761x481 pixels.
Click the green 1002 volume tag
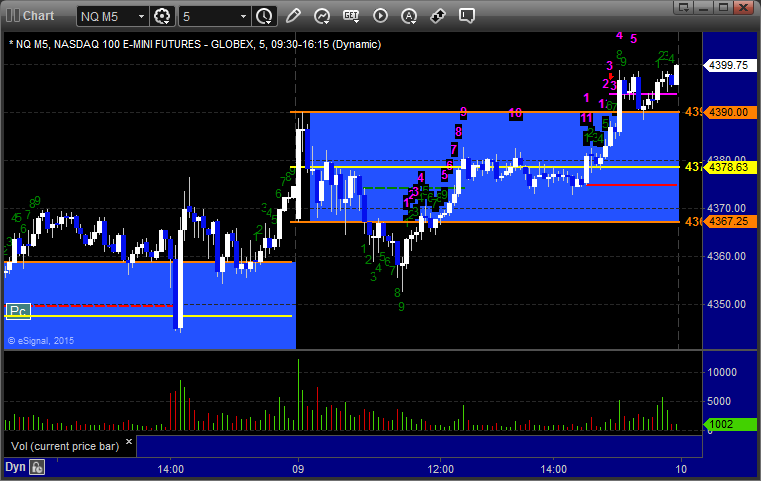coord(730,424)
